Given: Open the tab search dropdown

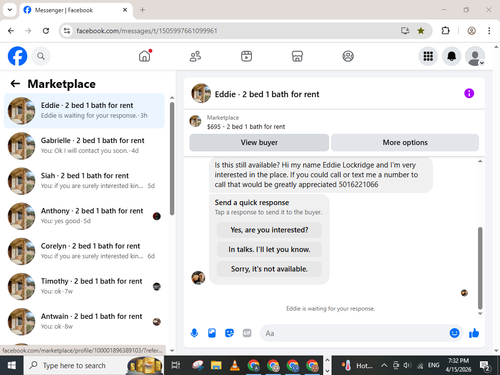Looking at the screenshot, I should pyautogui.click(x=10, y=10).
